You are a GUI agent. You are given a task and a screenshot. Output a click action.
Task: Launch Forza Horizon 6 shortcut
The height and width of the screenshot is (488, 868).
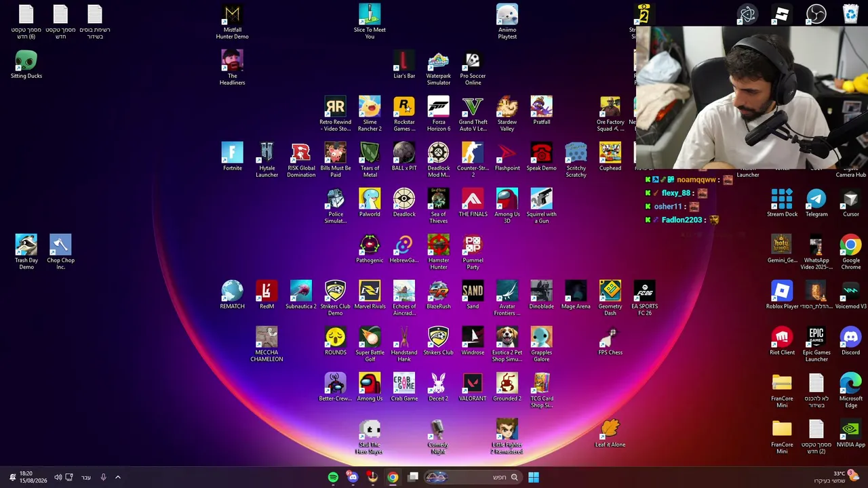[438, 114]
